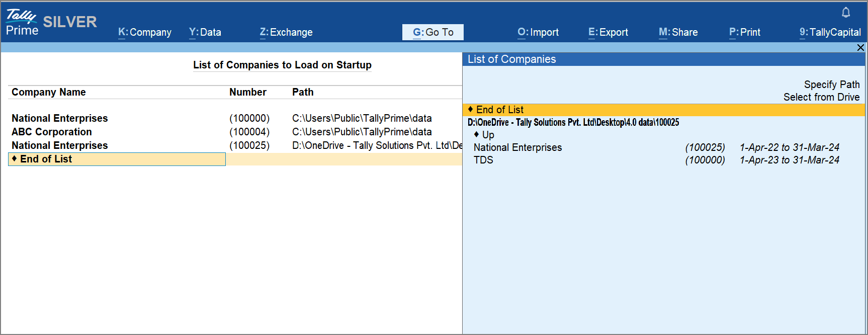Click ABC Corporation's number (100004)
This screenshot has width=868, height=335.
click(249, 132)
